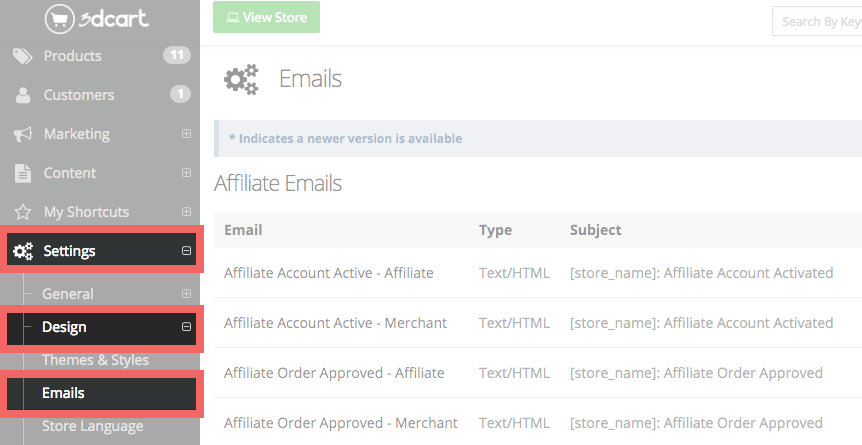Click the Settings gears icon in sidebar
The height and width of the screenshot is (445, 862).
point(23,251)
